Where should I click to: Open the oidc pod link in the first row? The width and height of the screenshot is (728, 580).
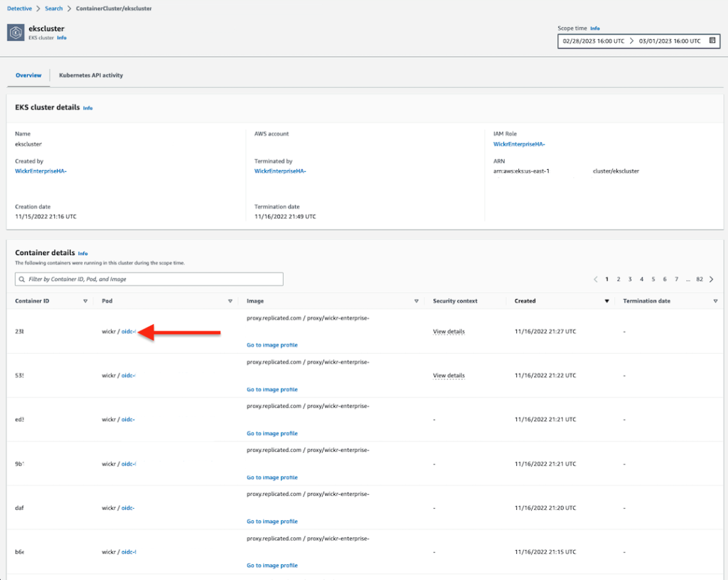click(128, 331)
